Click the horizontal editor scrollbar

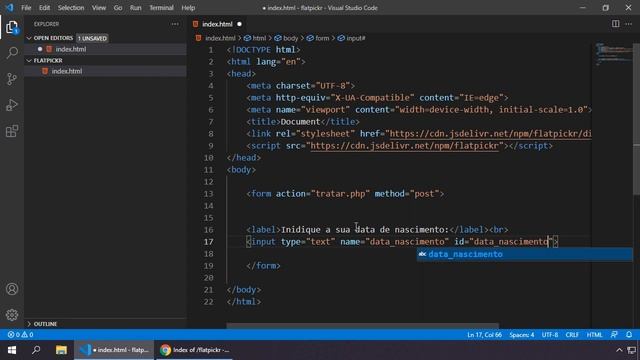tap(362, 326)
